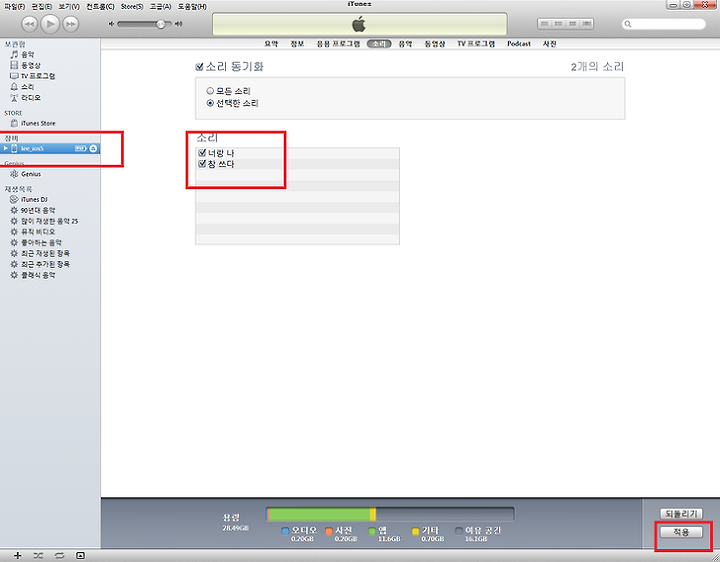The width and height of the screenshot is (720, 562).
Task: Switch to TV 프로그램 device tab
Action: (476, 44)
